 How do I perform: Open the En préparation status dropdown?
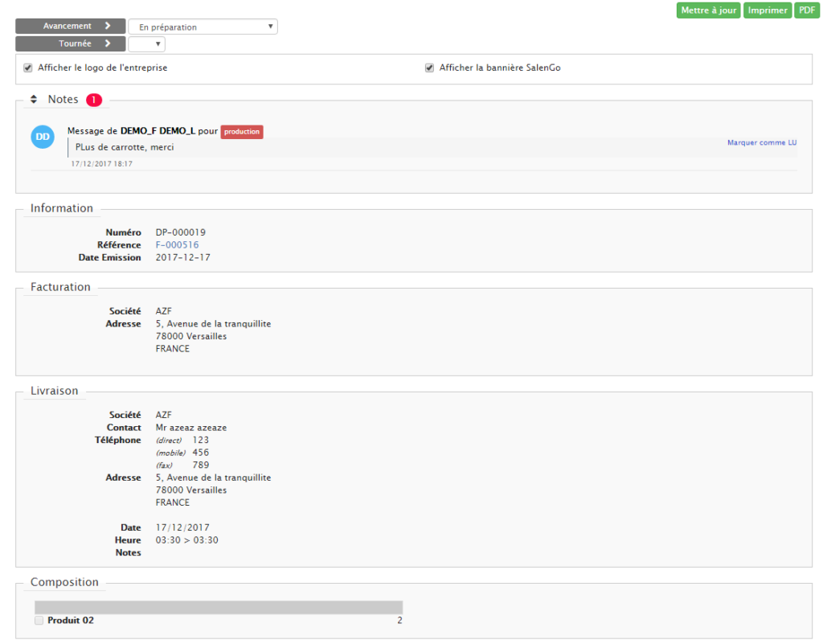click(x=203, y=27)
